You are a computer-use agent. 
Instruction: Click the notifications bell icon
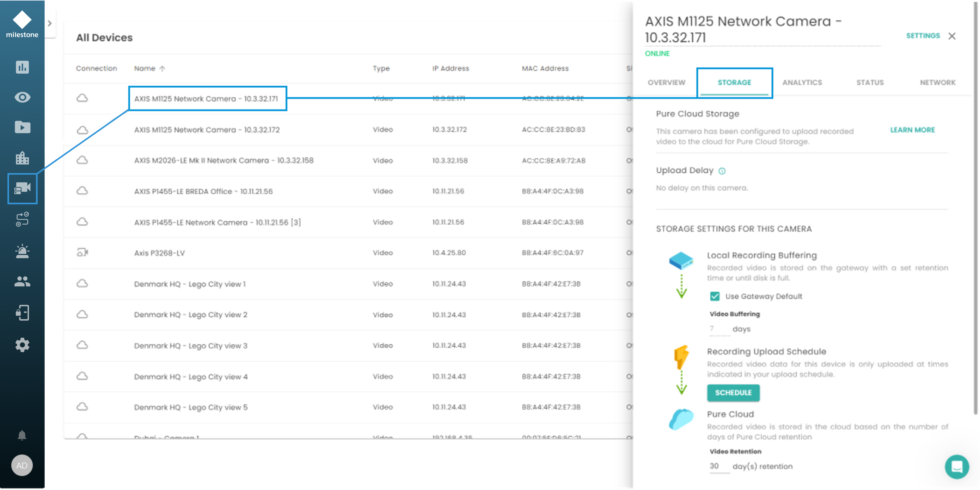coord(22,435)
